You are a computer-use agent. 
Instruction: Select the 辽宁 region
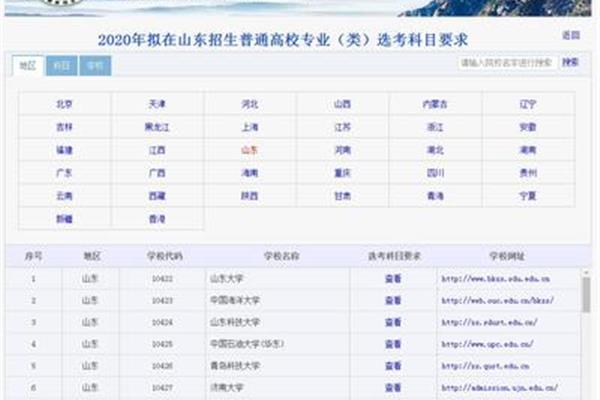(x=528, y=104)
